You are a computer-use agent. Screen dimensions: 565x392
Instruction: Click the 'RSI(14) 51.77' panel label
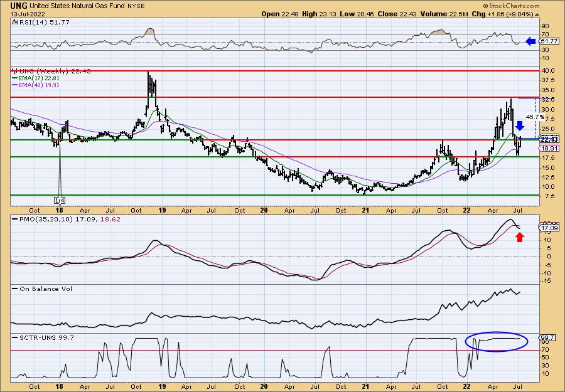point(44,23)
